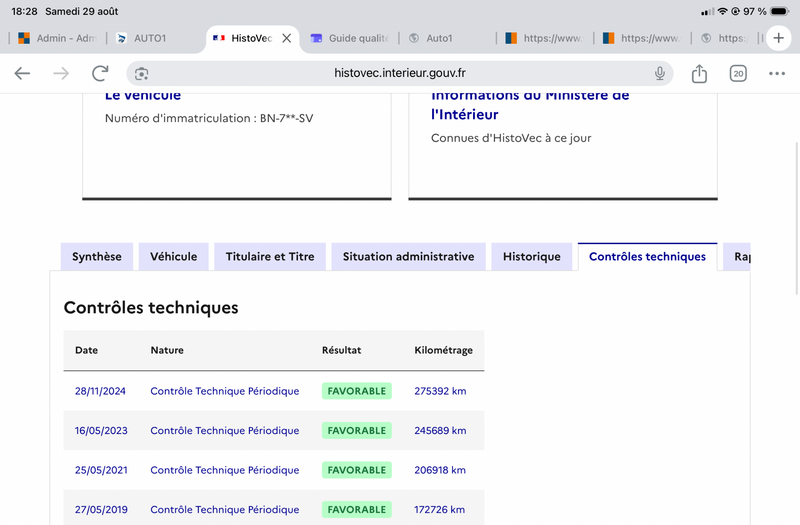Open the Situation administrative tab
Viewport: 800px width, 525px height.
409,257
